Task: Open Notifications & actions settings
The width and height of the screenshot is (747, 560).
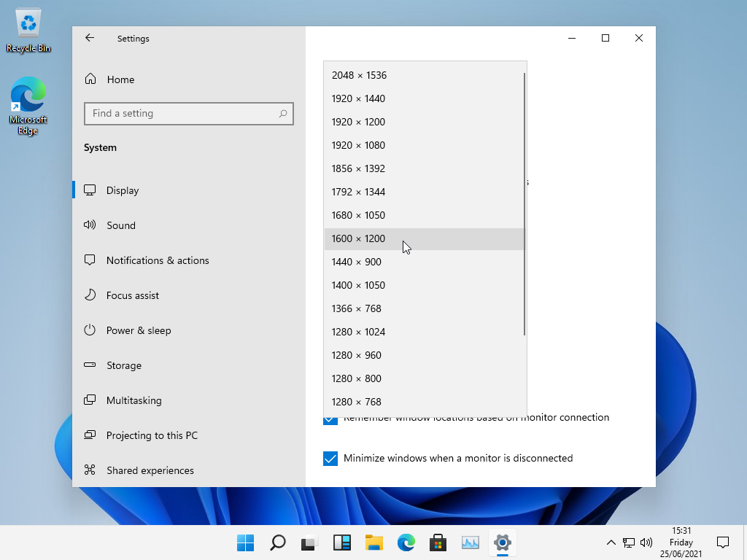Action: click(x=158, y=260)
